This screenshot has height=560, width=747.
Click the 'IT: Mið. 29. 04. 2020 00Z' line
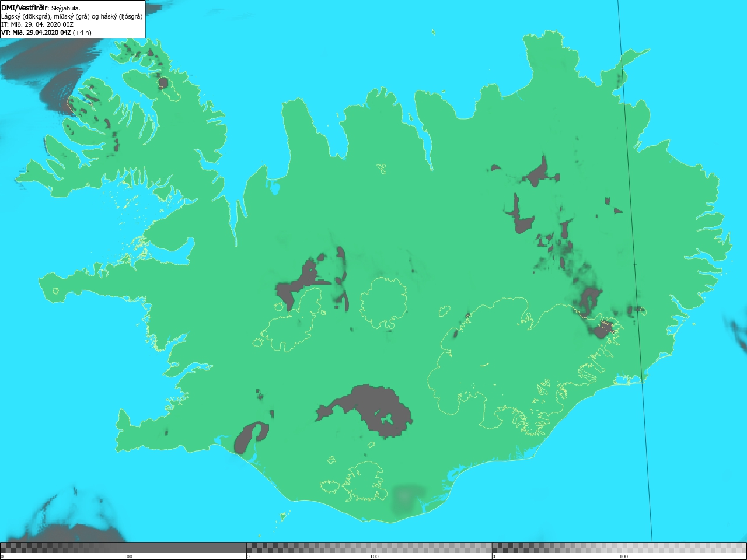pyautogui.click(x=37, y=24)
